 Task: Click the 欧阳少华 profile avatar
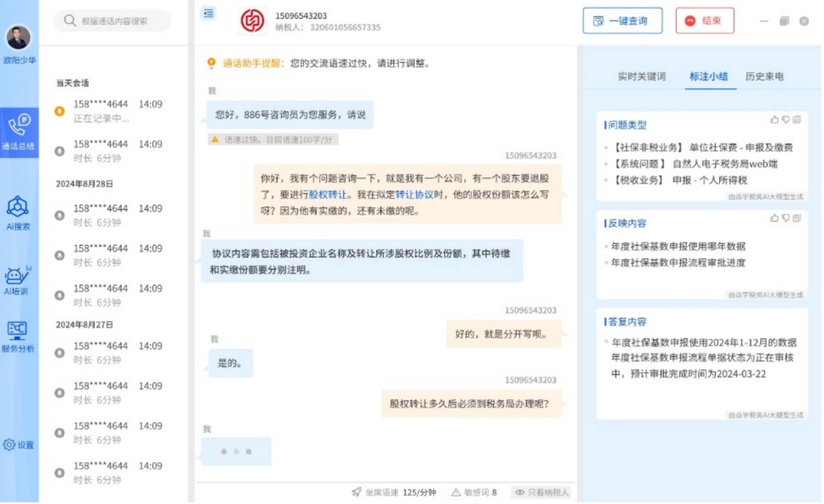tap(18, 37)
